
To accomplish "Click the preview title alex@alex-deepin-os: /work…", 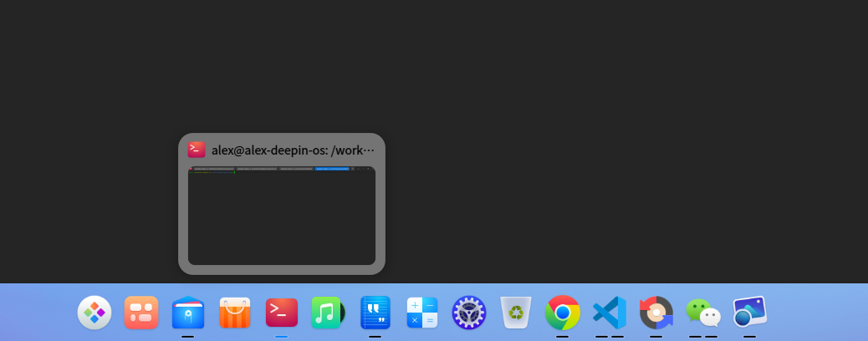I will click(294, 150).
